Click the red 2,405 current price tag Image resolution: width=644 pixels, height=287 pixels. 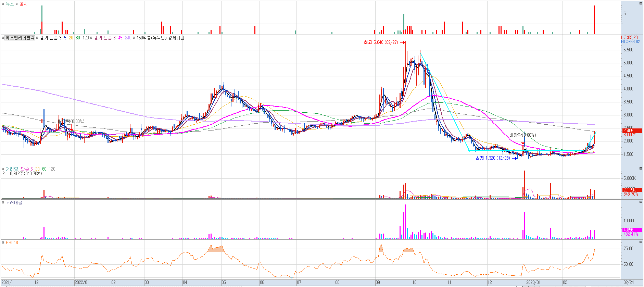pos(632,130)
